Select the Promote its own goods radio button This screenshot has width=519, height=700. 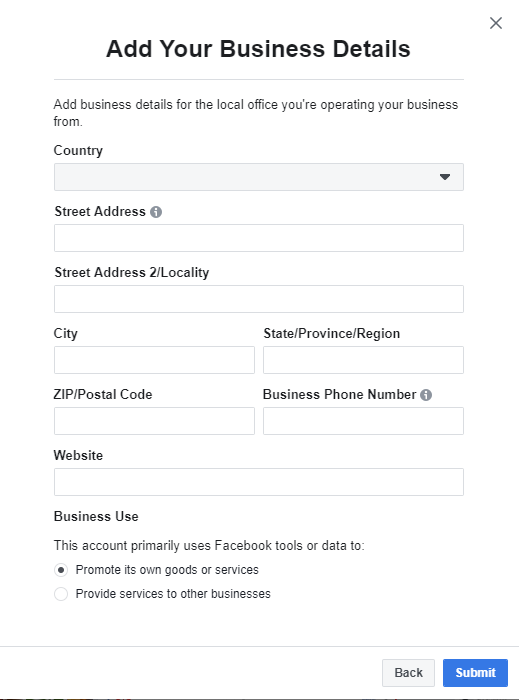61,570
